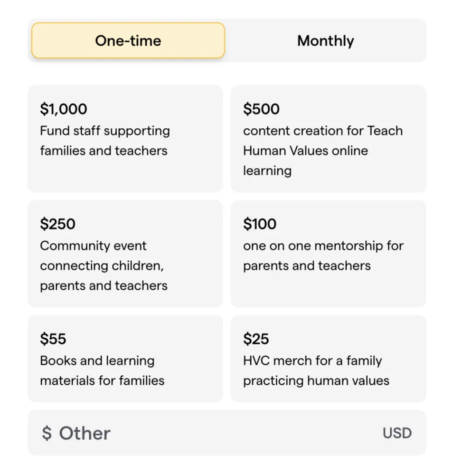Click 'practicing human values' line in $25 card

pos(316,381)
